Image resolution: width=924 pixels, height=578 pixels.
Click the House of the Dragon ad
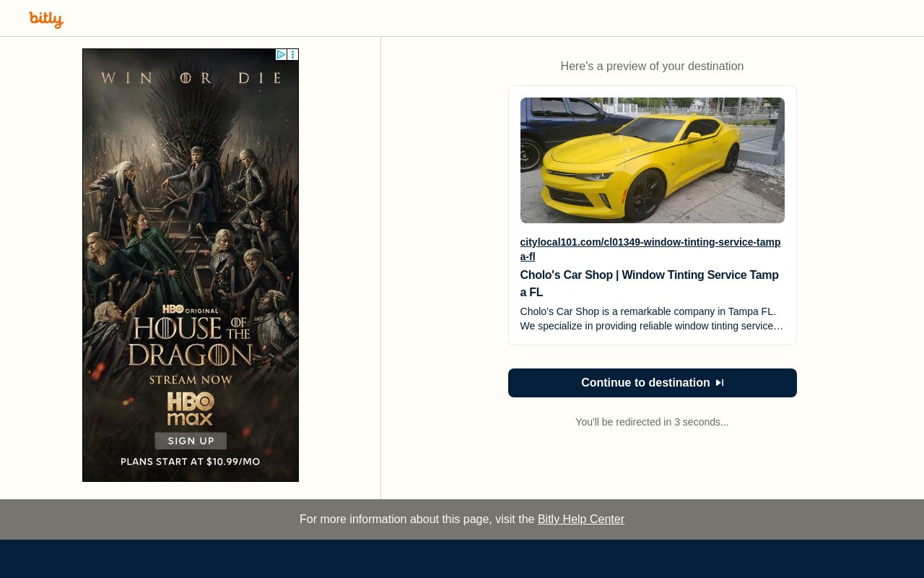pos(191,265)
